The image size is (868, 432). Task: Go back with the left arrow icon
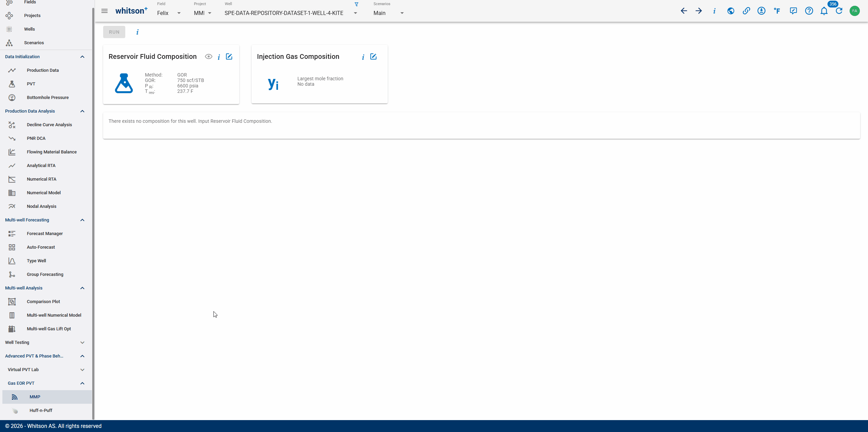684,11
